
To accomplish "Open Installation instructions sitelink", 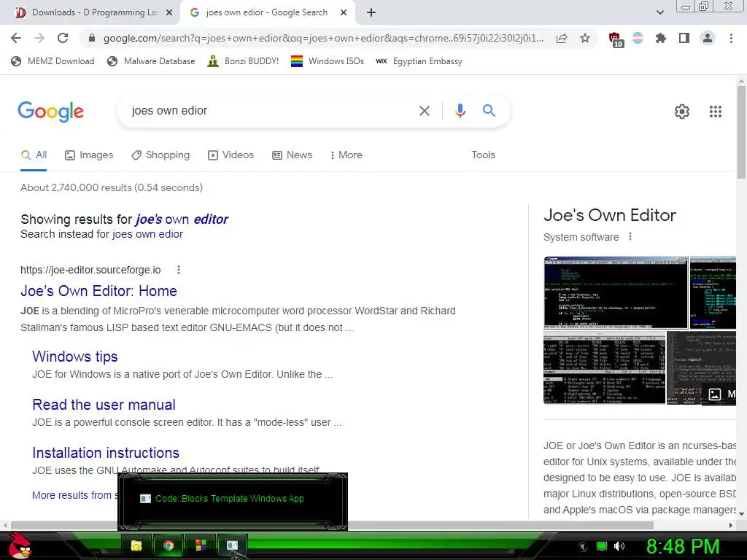I will 106,453.
